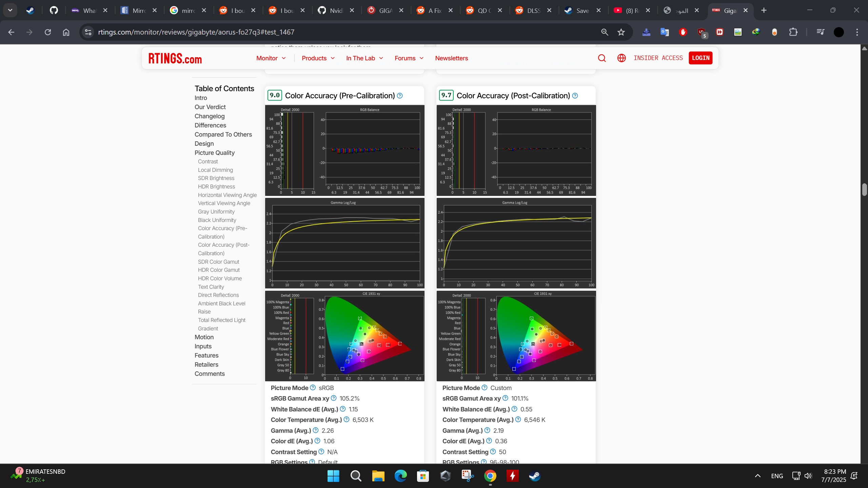This screenshot has height=488, width=868.
Task: Navigate back in browser
Action: pos(11,32)
